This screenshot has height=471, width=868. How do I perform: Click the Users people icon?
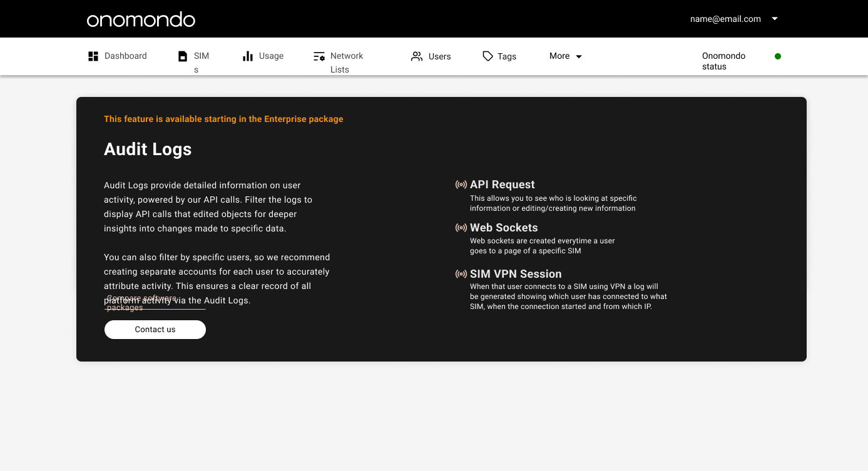click(417, 56)
